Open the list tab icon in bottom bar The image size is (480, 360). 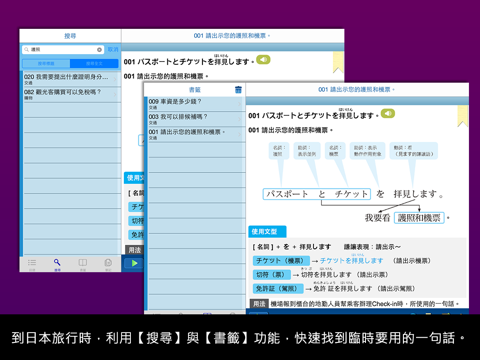(32, 263)
